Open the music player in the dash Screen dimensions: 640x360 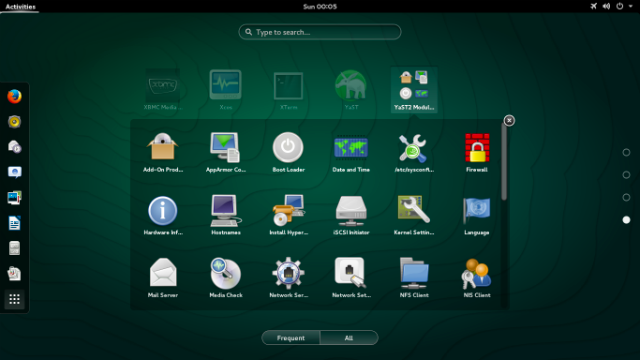(x=14, y=122)
